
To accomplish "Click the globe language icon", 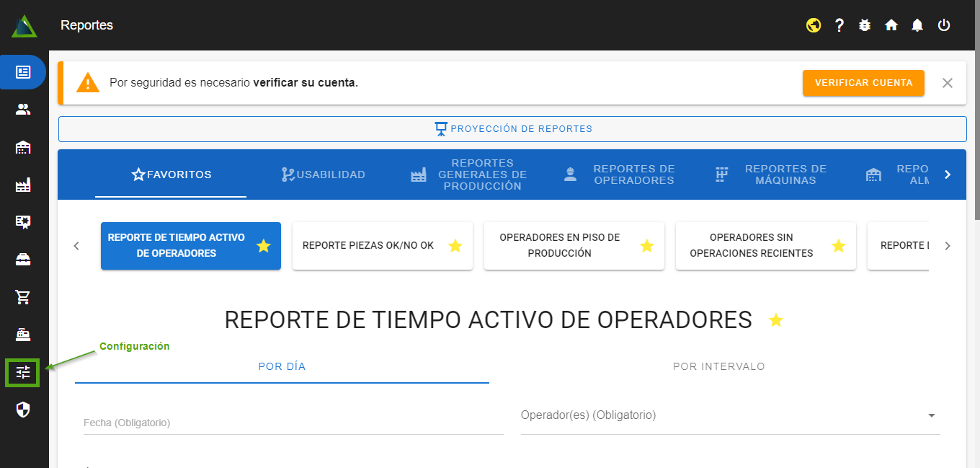I will pyautogui.click(x=814, y=25).
